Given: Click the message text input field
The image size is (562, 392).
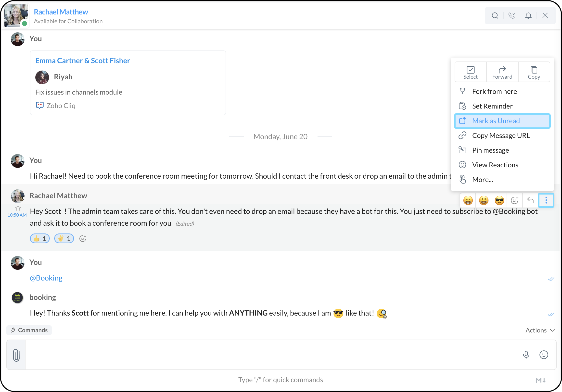Looking at the screenshot, I should click(270, 355).
